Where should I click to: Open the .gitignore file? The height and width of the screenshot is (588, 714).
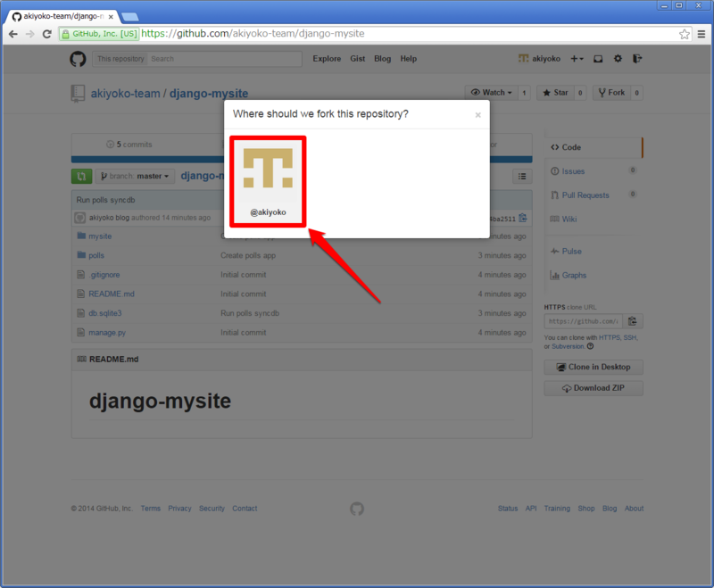coord(104,275)
